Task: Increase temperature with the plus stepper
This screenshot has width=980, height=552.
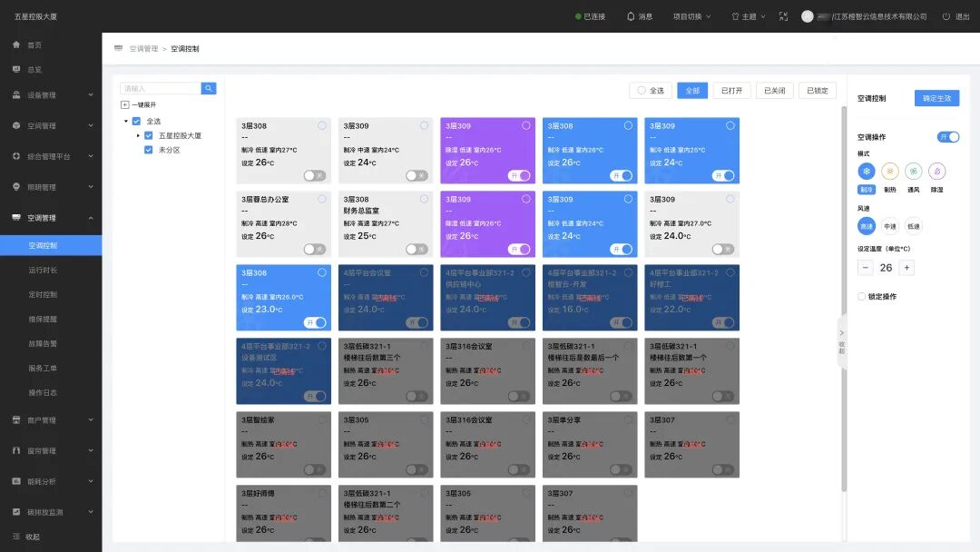Action: (x=907, y=267)
